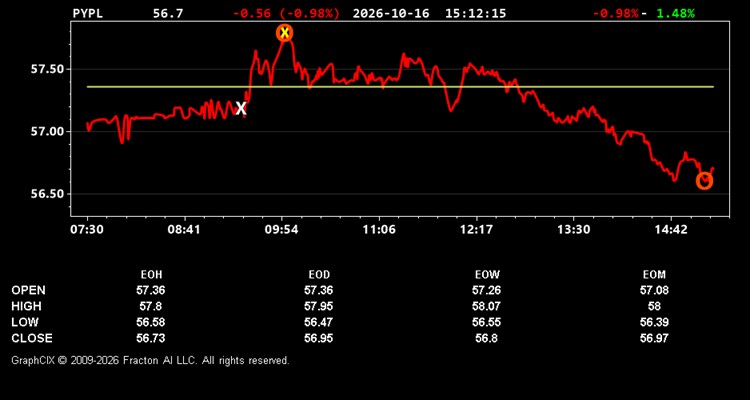Click the 11:06 time axis label
750x400 pixels.
[x=379, y=230]
